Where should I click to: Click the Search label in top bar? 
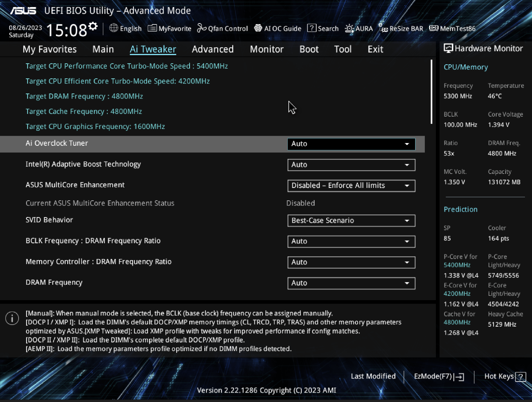click(x=328, y=28)
